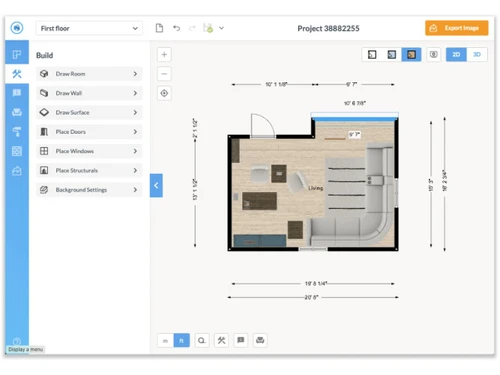
Task: Open the First floor selector
Action: tap(89, 28)
